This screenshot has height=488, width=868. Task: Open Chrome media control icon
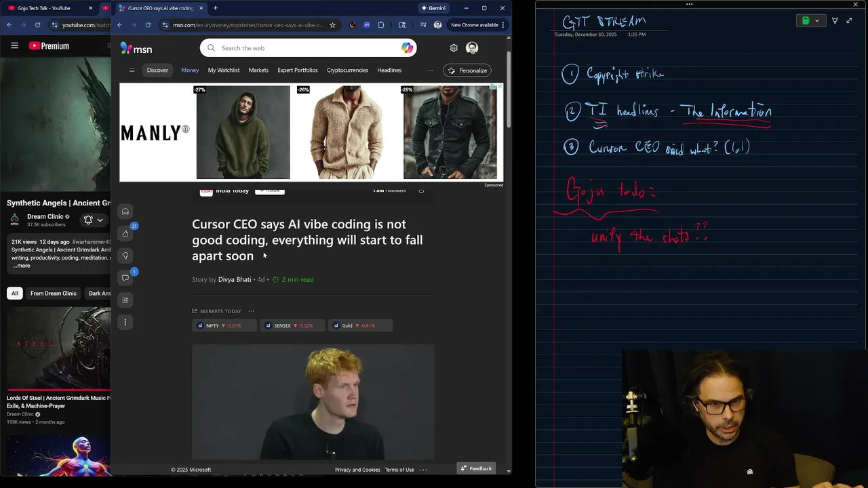click(423, 25)
